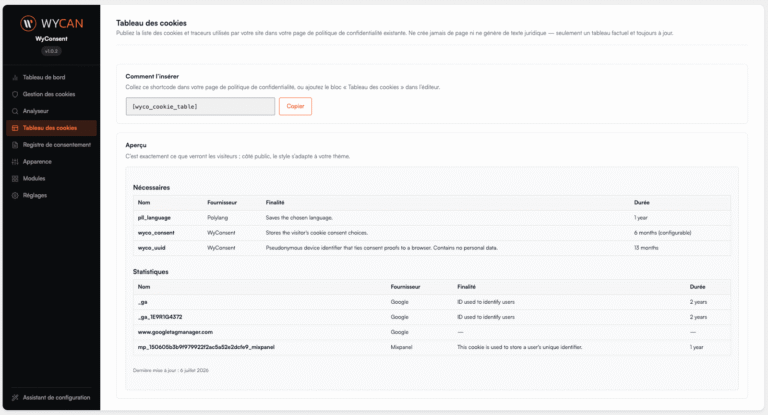Click '2 years' duration in _ga_1E9R1G4372 row
This screenshot has width=768, height=415.
[x=698, y=317]
